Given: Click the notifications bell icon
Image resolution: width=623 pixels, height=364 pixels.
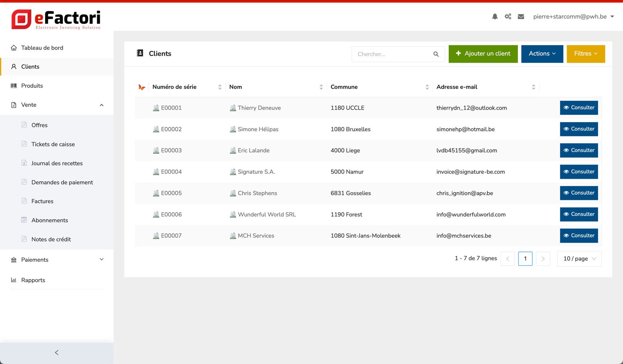Looking at the screenshot, I should click(495, 17).
